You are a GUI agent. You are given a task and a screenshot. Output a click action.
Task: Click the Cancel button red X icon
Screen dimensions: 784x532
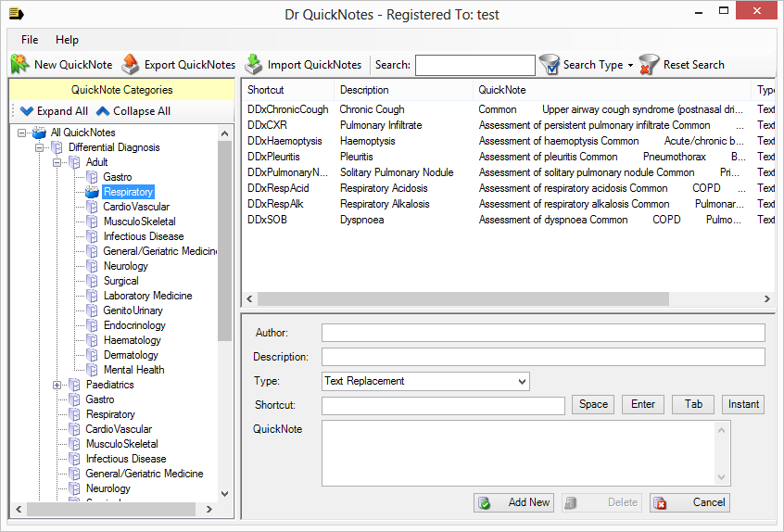coord(660,503)
